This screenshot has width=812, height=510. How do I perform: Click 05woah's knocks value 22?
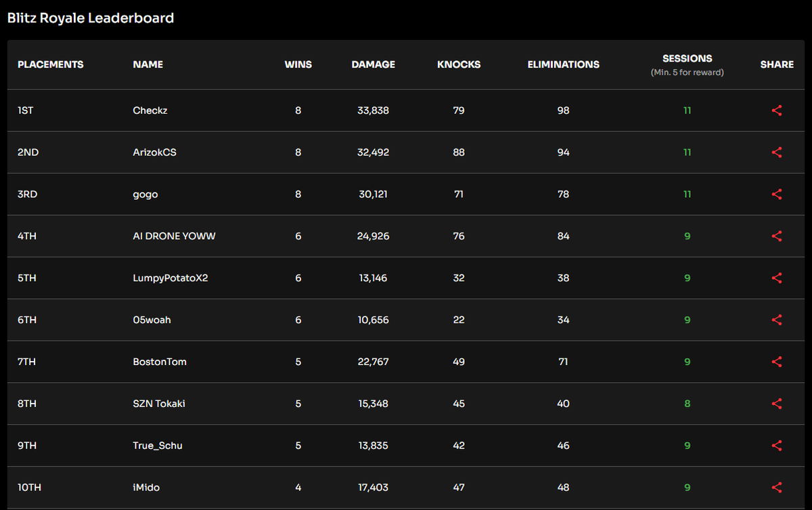[x=459, y=320]
